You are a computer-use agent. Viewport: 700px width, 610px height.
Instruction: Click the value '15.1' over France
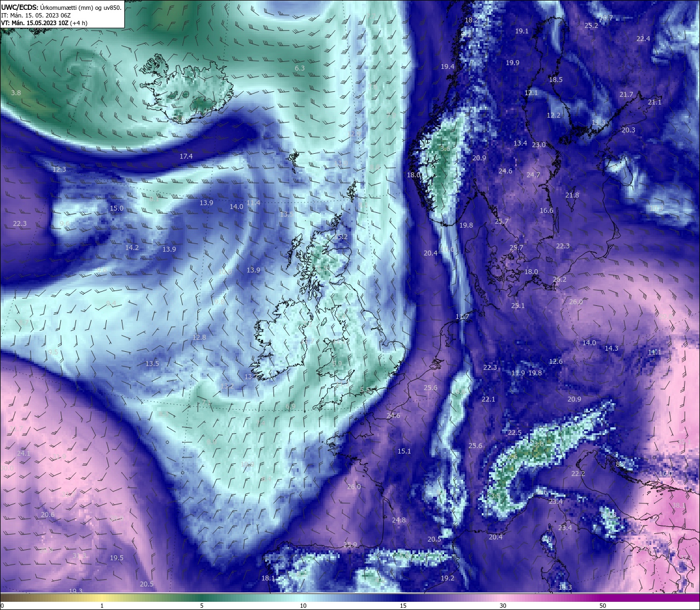point(404,451)
